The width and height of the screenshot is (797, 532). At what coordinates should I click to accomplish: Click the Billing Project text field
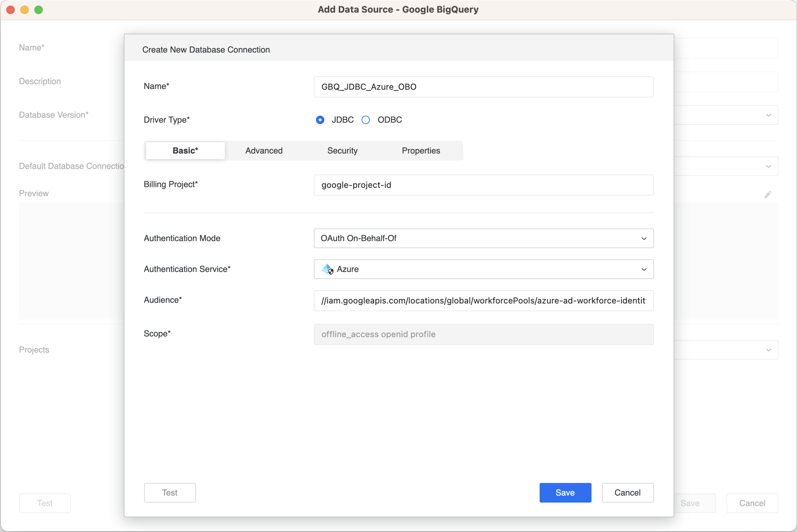coord(483,185)
